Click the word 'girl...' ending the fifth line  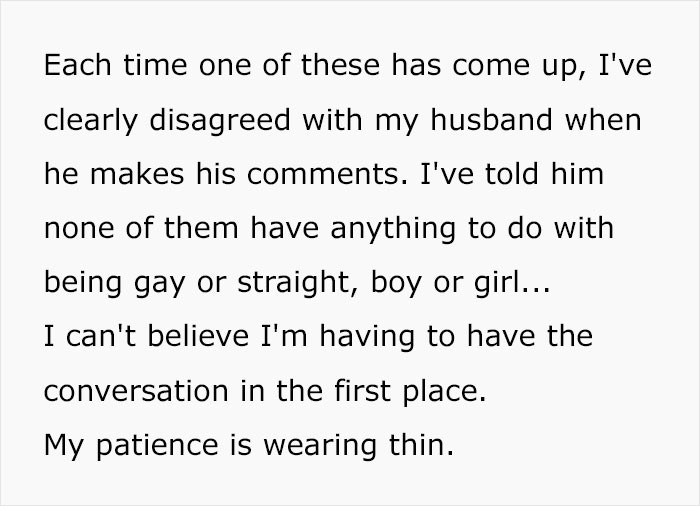click(x=512, y=284)
